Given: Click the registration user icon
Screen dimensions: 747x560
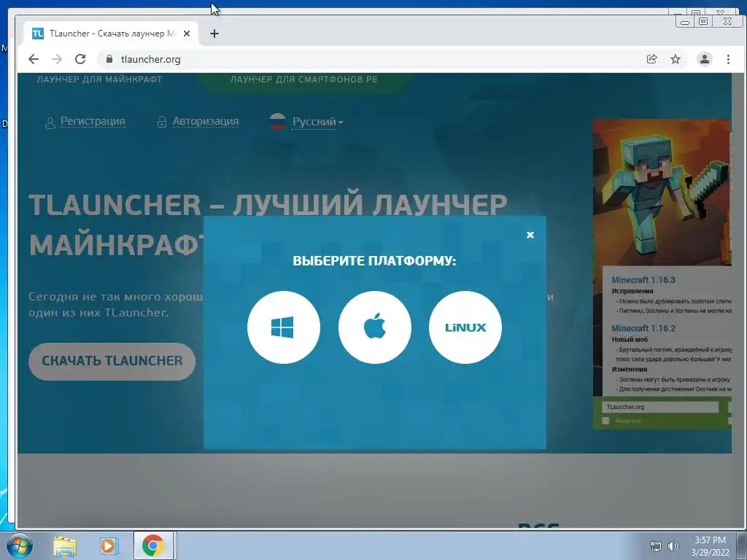Looking at the screenshot, I should point(50,123).
